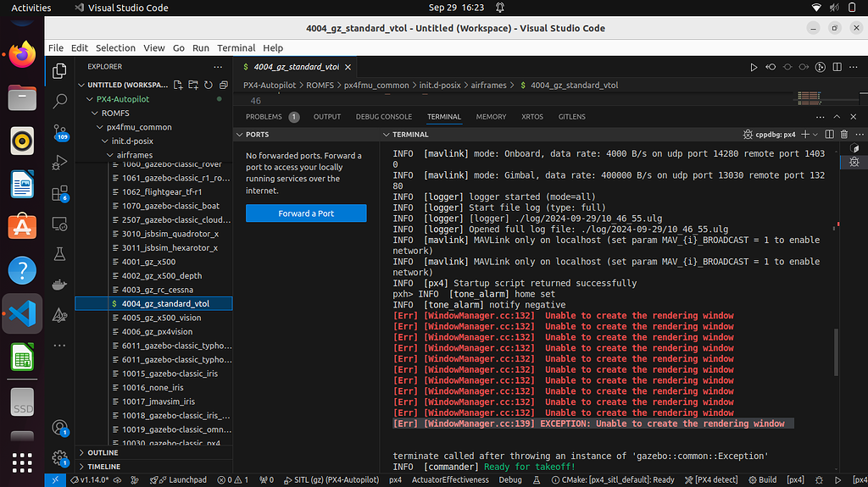Close the bottom panel

pyautogui.click(x=853, y=117)
